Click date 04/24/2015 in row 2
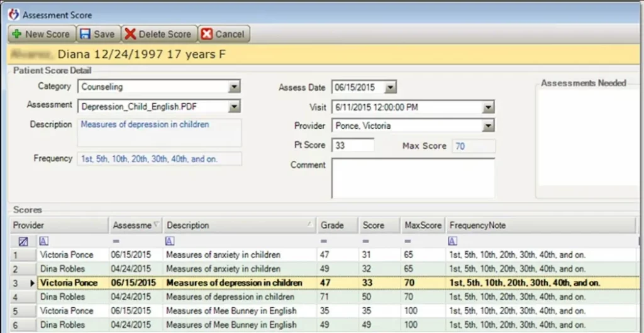 click(x=131, y=269)
